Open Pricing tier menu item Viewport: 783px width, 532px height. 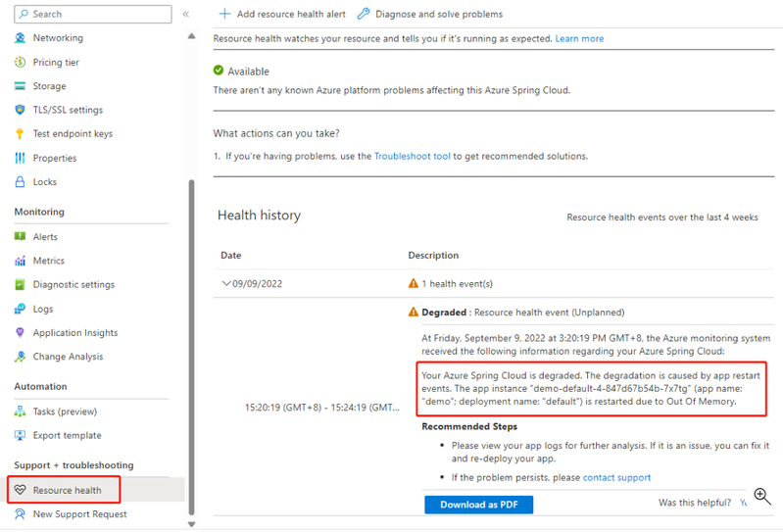pos(56,62)
